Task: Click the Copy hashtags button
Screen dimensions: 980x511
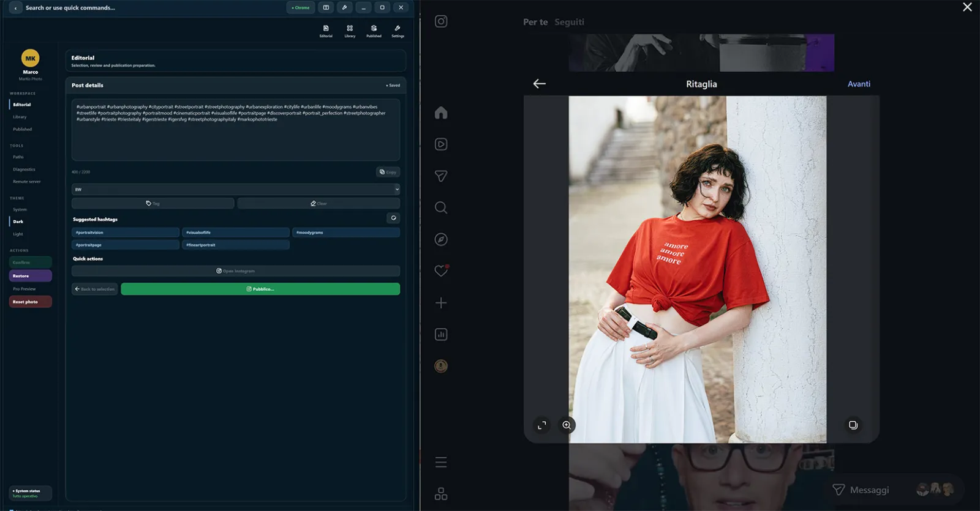Action: [388, 172]
